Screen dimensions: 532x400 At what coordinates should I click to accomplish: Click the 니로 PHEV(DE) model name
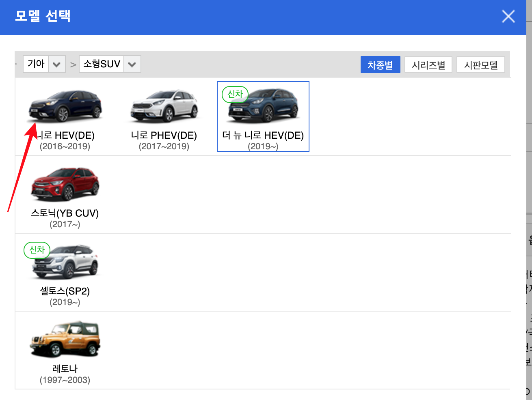click(x=164, y=135)
